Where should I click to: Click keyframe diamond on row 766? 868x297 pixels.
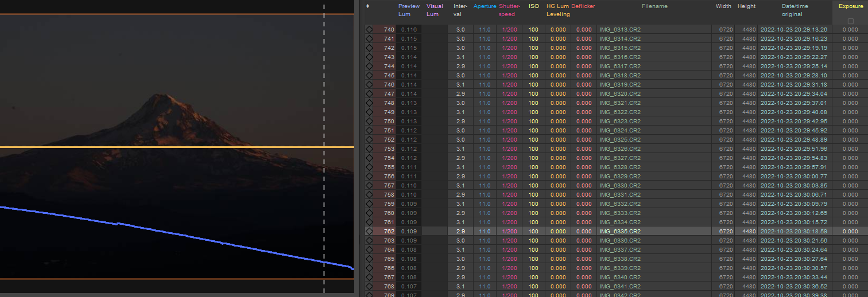[x=369, y=268]
